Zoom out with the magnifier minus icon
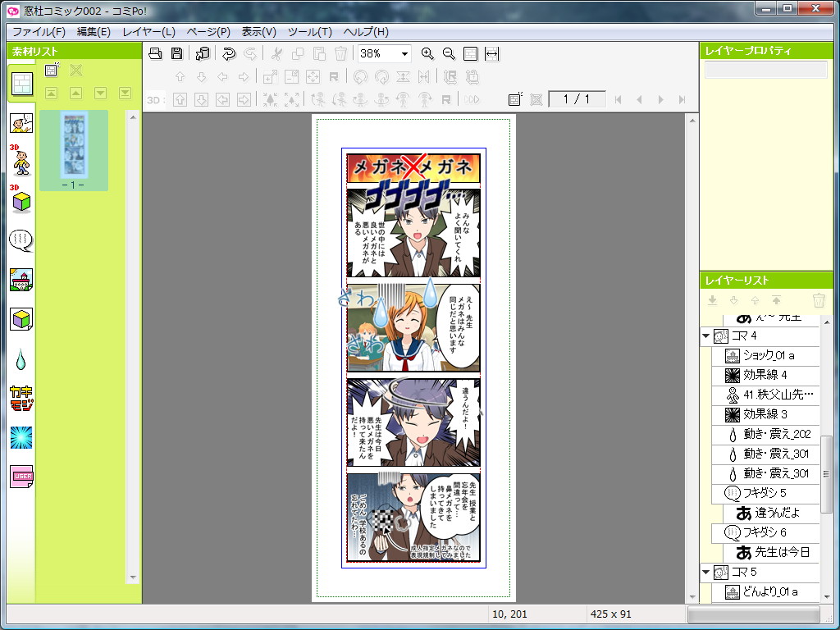840x630 pixels. [x=449, y=53]
